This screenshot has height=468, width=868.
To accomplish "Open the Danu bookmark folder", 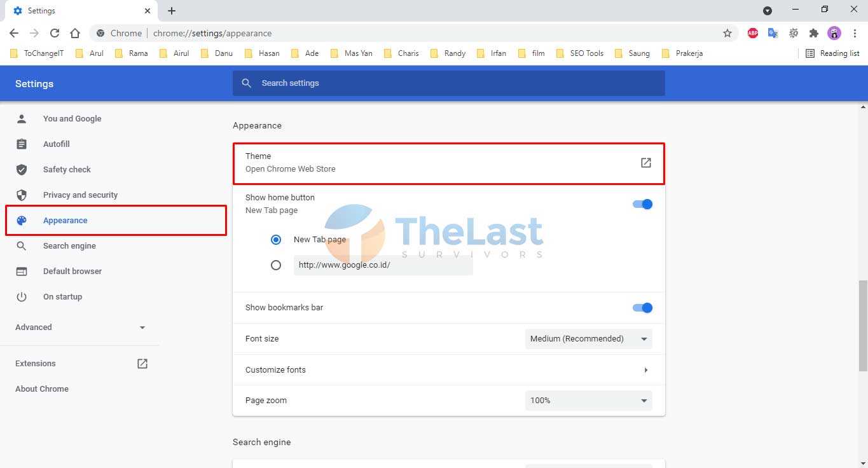I will [217, 53].
